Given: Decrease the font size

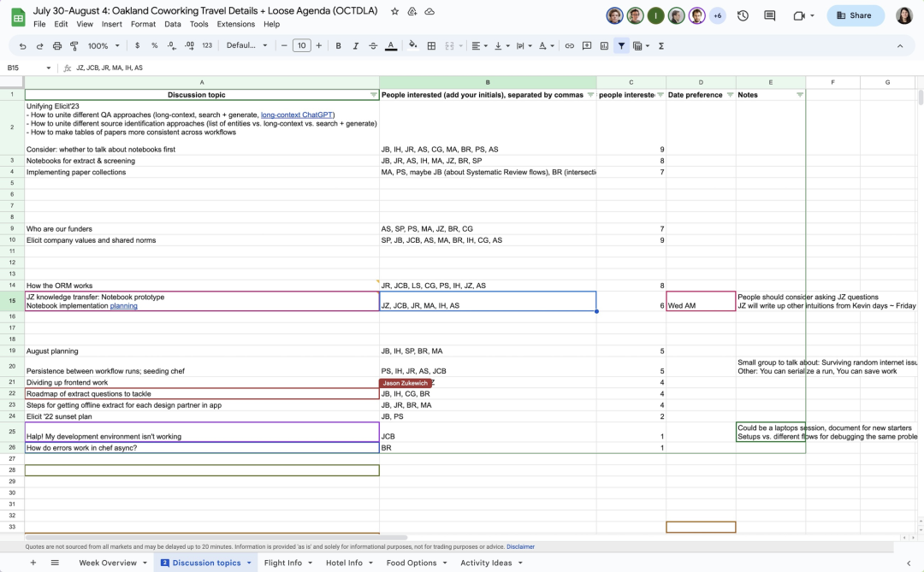Looking at the screenshot, I should [284, 46].
